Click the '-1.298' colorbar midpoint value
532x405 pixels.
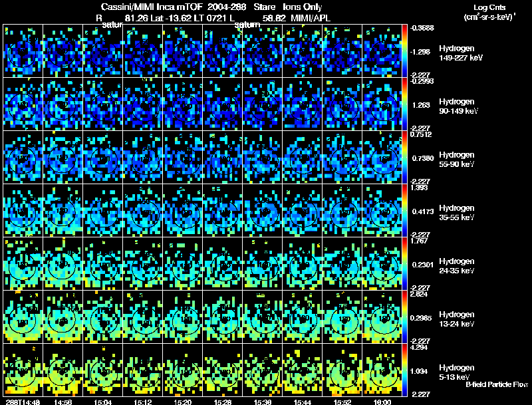pos(420,52)
